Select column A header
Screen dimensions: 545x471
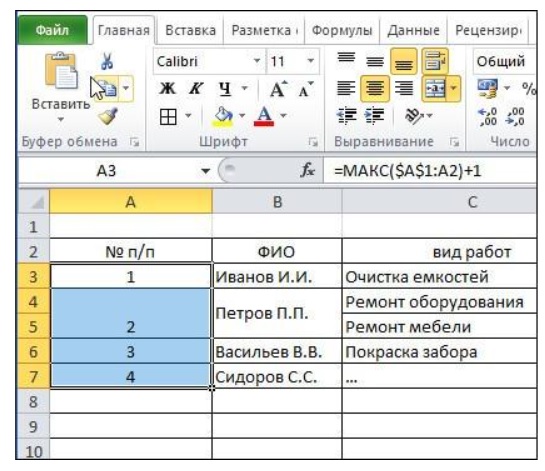[131, 202]
